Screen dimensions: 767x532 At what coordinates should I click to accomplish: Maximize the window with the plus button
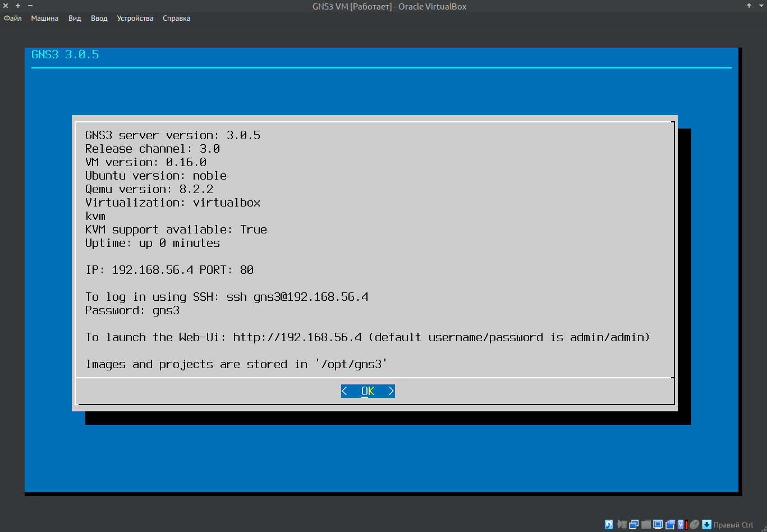(x=18, y=6)
